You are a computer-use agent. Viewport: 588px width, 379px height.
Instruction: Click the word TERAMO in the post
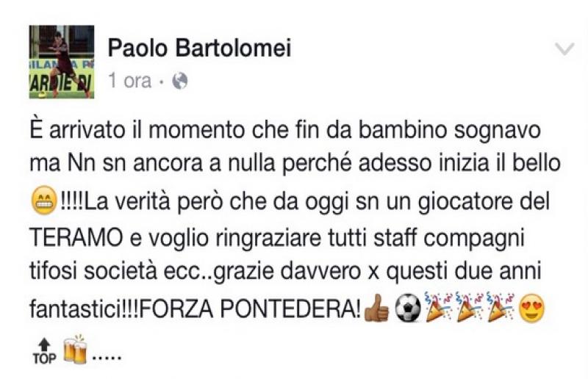pos(76,237)
